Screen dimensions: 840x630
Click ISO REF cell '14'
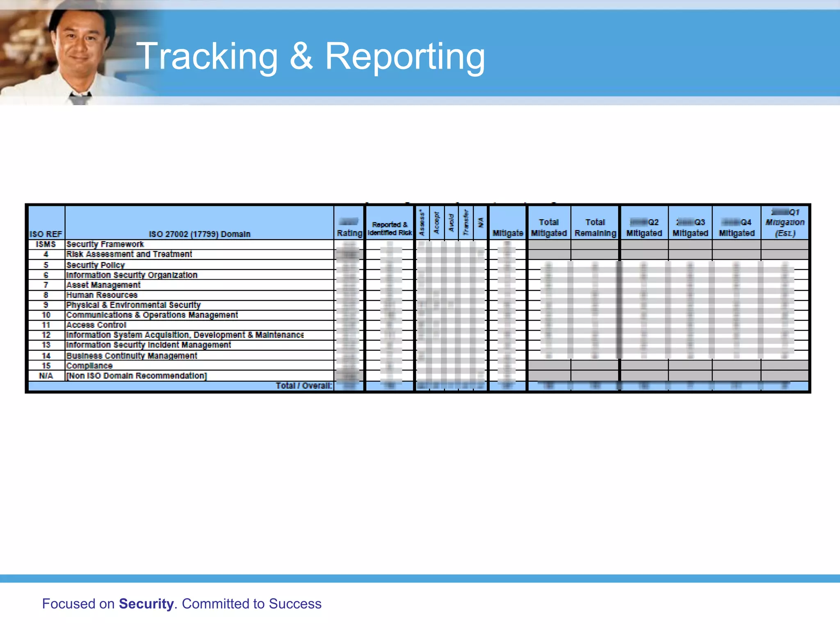pos(46,356)
